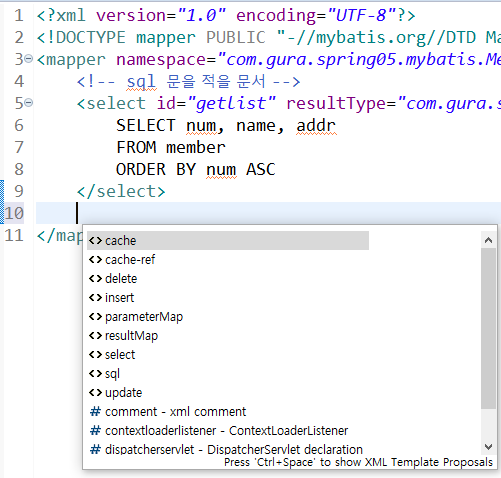Click the getList id attribute value
The height and width of the screenshot is (478, 501).
pos(231,103)
